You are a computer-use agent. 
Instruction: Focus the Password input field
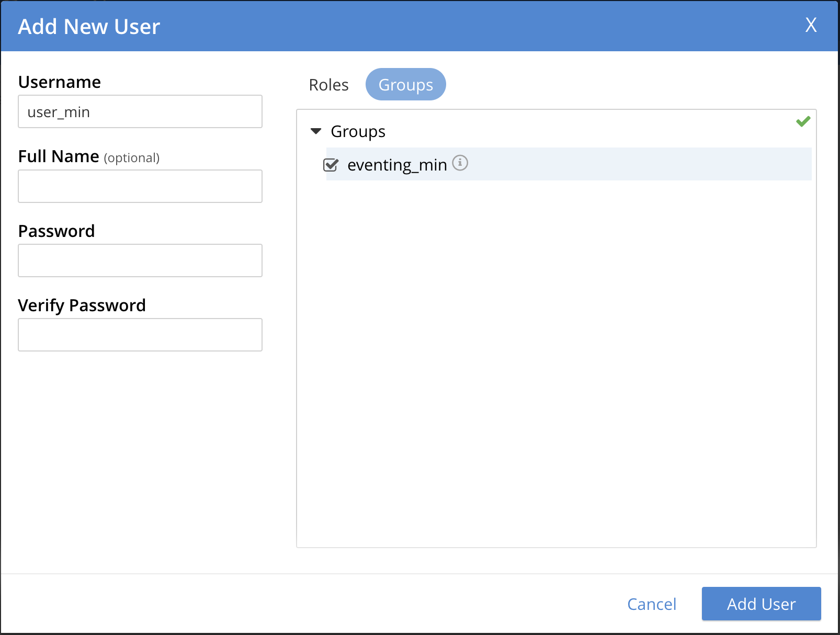pyautogui.click(x=140, y=260)
